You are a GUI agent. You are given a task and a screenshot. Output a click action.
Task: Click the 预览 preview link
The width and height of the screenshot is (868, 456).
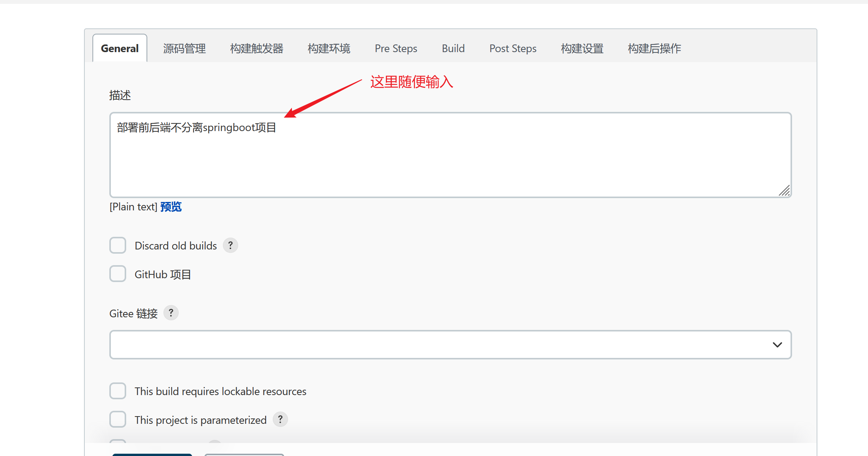click(x=171, y=207)
